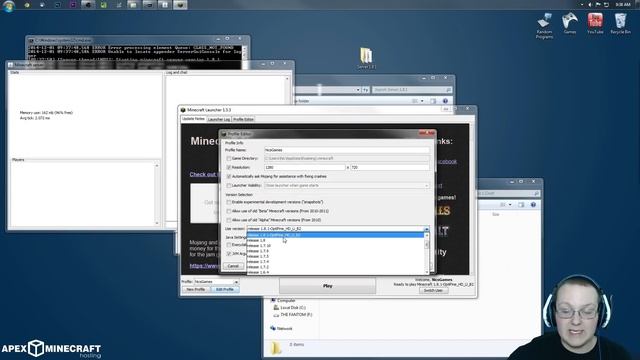Open the Windows Start orb

tap(9, 5)
